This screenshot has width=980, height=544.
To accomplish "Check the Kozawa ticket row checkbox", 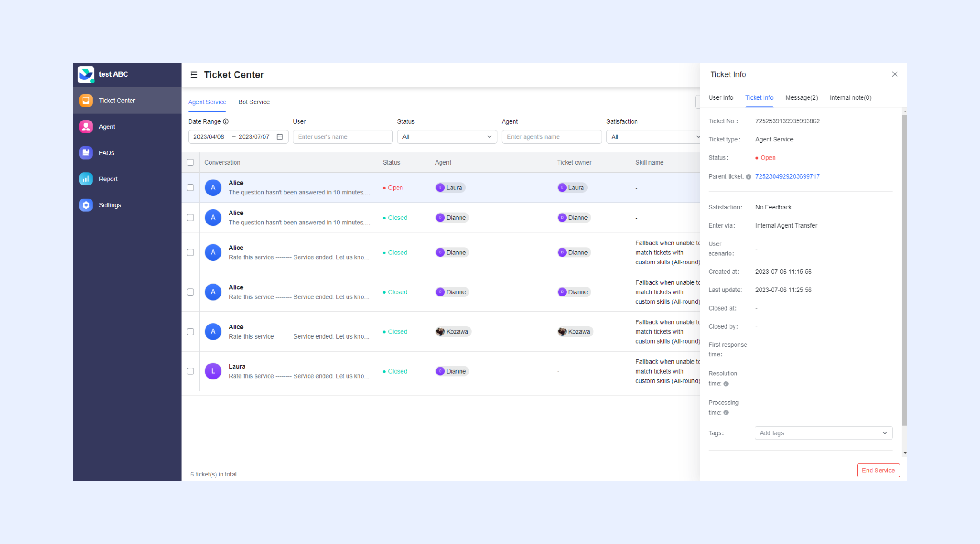I will point(191,332).
